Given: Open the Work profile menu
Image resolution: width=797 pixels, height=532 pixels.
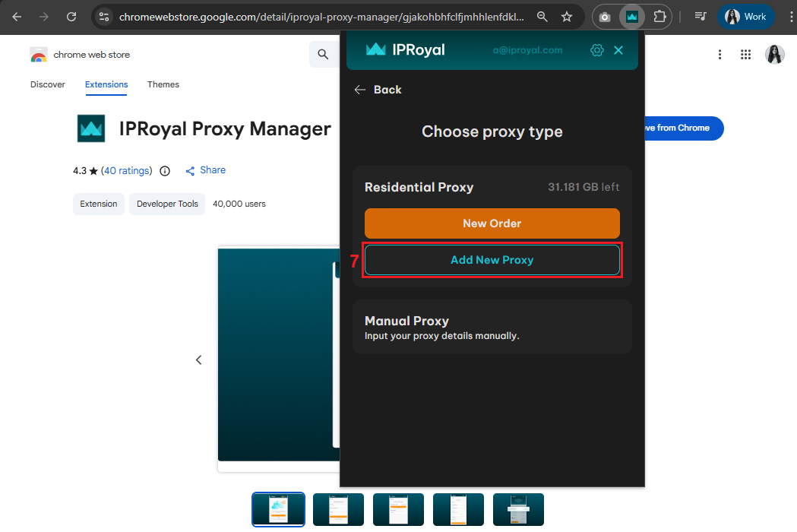Looking at the screenshot, I should (x=745, y=16).
